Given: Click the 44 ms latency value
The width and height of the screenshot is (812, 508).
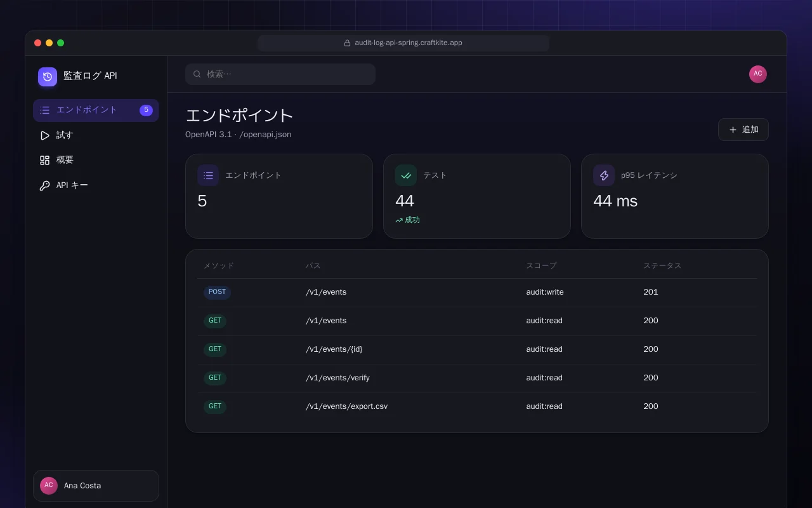Looking at the screenshot, I should (615, 201).
